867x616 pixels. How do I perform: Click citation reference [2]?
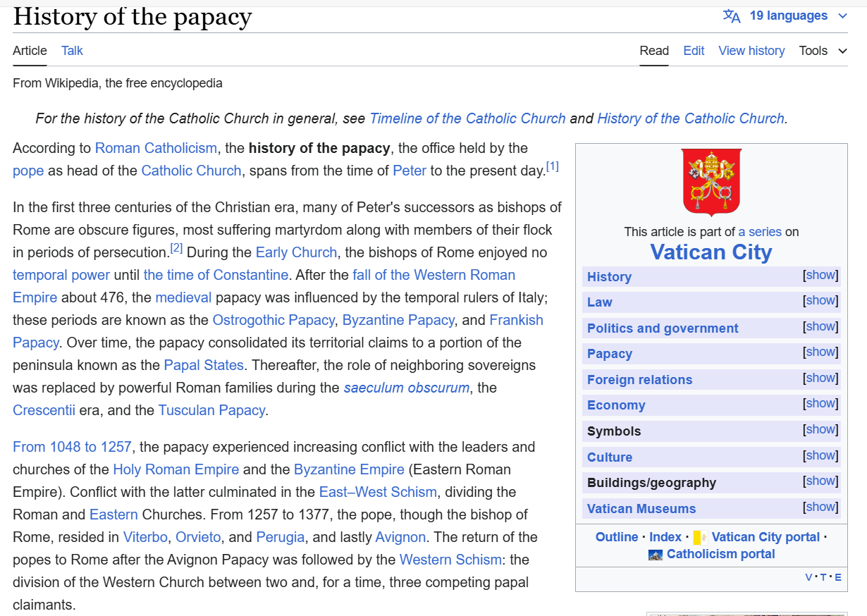176,248
